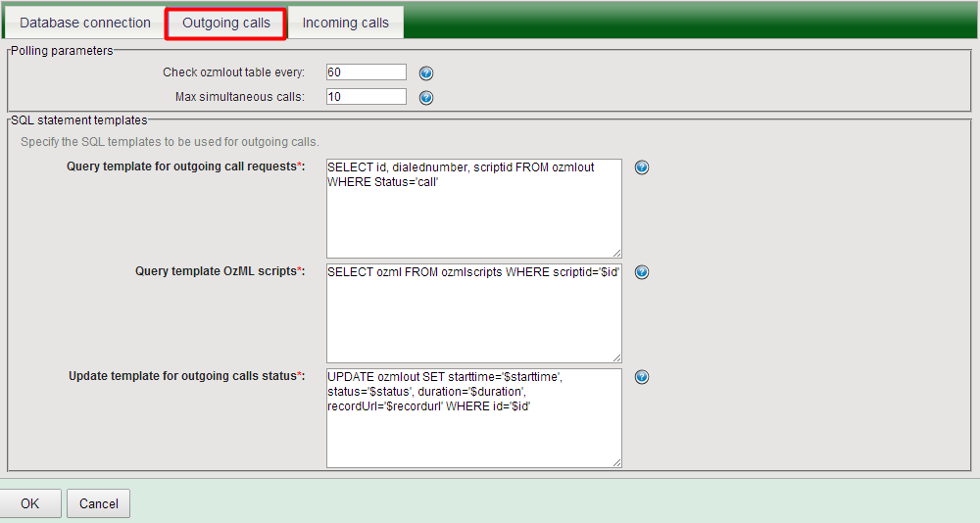Cancel the configuration changes
The height and width of the screenshot is (523, 980).
98,503
